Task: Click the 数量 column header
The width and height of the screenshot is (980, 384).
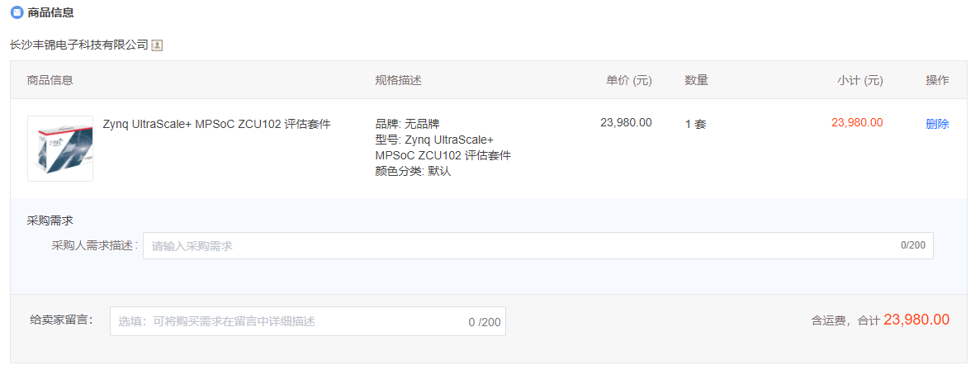Action: click(696, 80)
